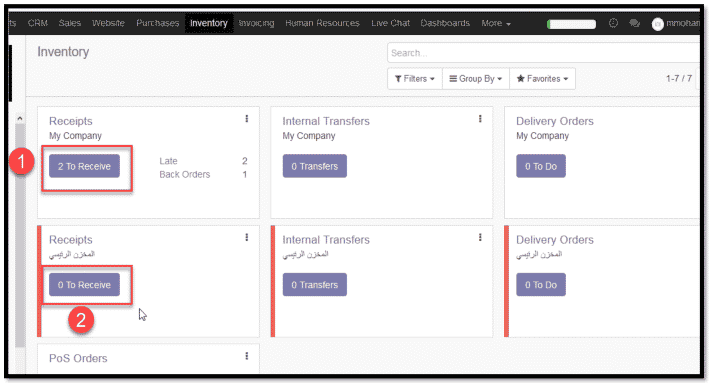The image size is (709, 383).
Task: Open Delivery Orders title on Arabic warehouse card
Action: (x=555, y=240)
